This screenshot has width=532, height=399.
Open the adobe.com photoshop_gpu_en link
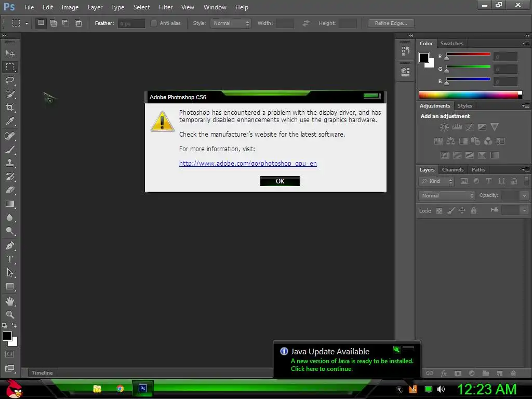[x=248, y=163]
